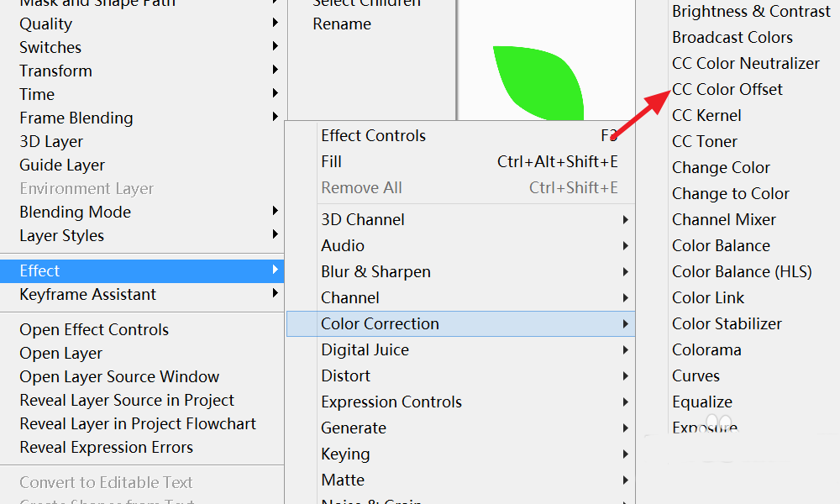Select the Channel Mixer effect

723,219
